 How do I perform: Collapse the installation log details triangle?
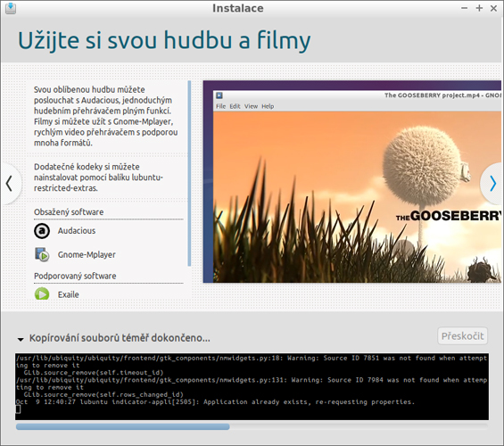pos(21,339)
